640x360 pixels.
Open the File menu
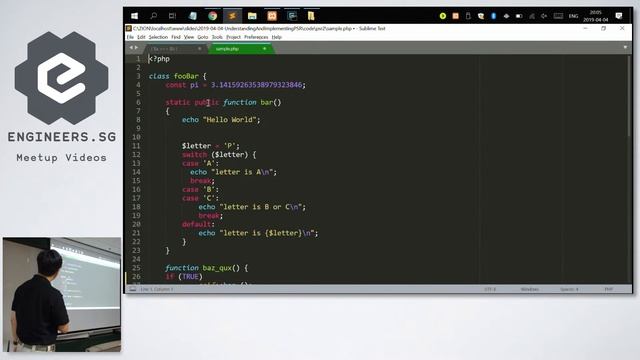click(130, 37)
